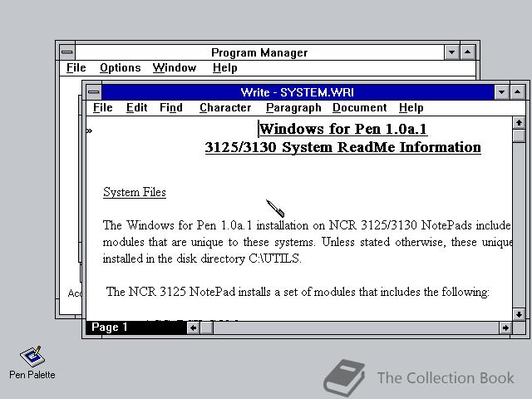Click the Write - SYSTEM.WRI title bar
Viewport: 532px width, 399px height.
298,92
